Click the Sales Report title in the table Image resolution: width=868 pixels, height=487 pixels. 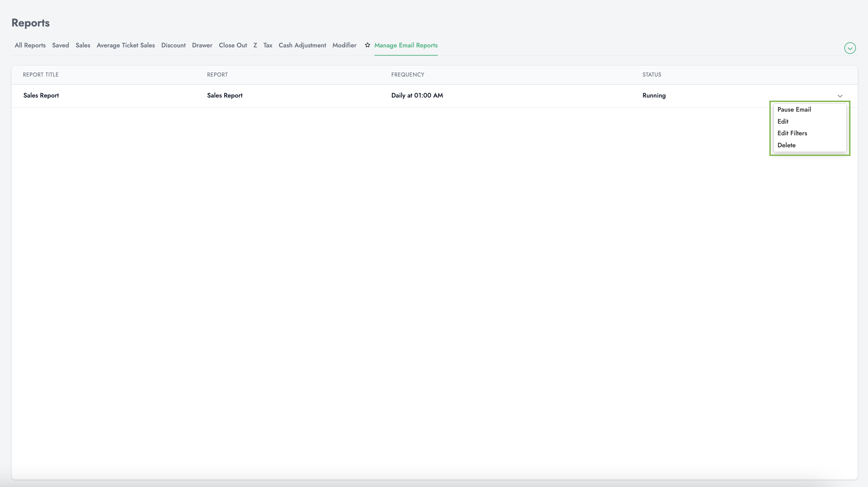click(x=41, y=95)
